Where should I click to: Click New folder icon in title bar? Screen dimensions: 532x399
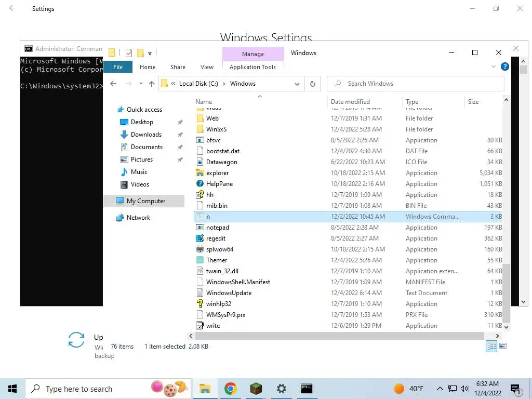click(140, 52)
